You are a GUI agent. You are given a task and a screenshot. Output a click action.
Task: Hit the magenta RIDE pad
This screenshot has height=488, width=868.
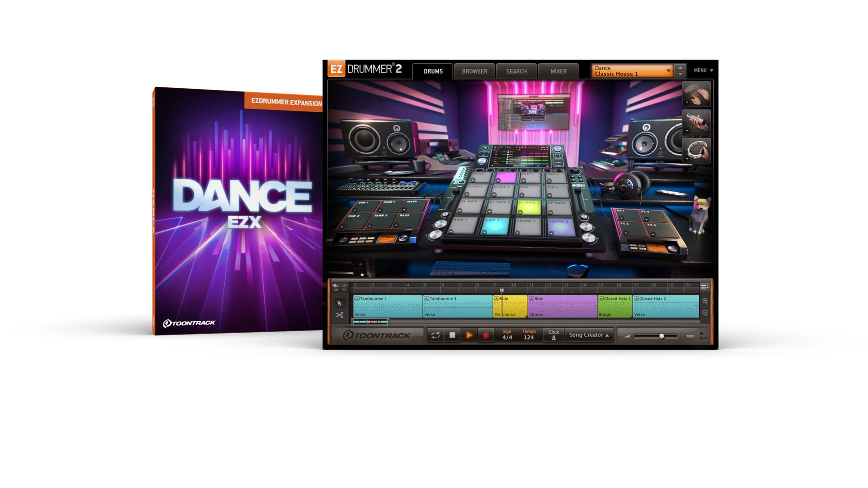(x=504, y=178)
